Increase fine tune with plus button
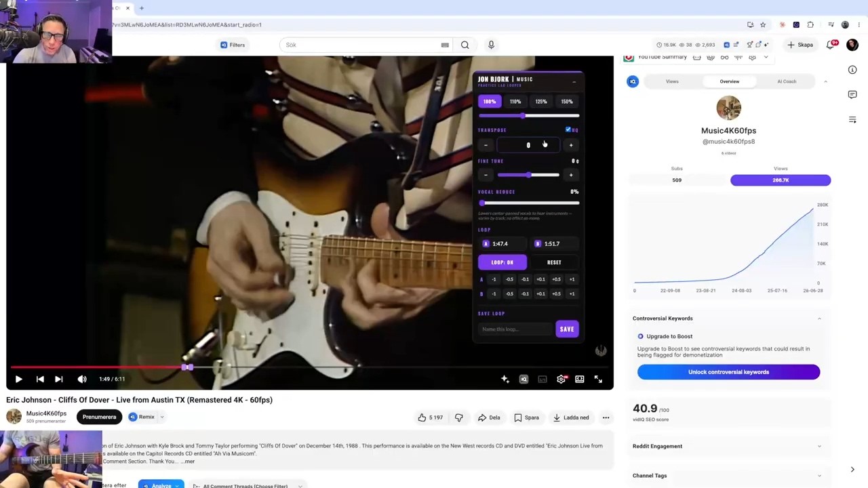The image size is (868, 488). 571,175
